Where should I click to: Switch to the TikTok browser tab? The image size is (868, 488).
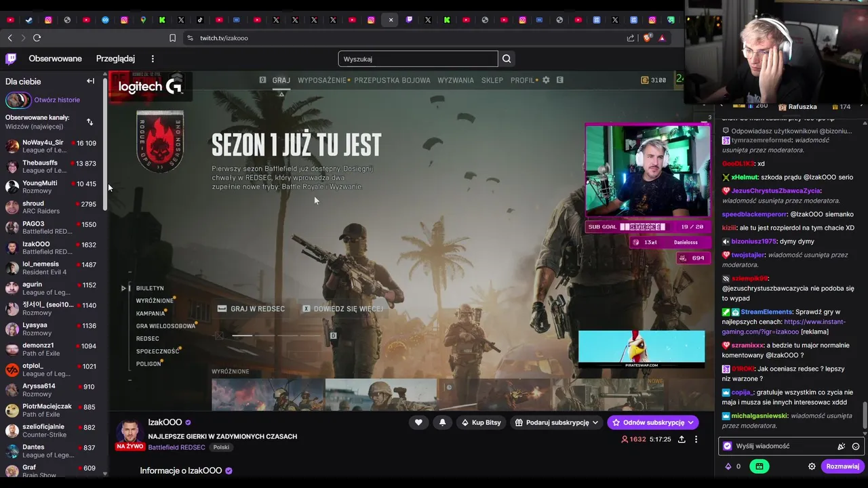tap(200, 20)
